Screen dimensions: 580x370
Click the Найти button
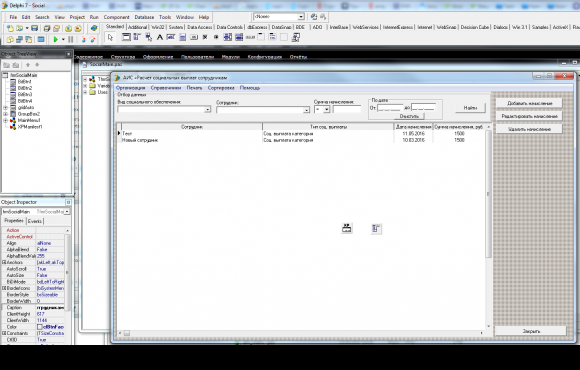(x=470, y=108)
